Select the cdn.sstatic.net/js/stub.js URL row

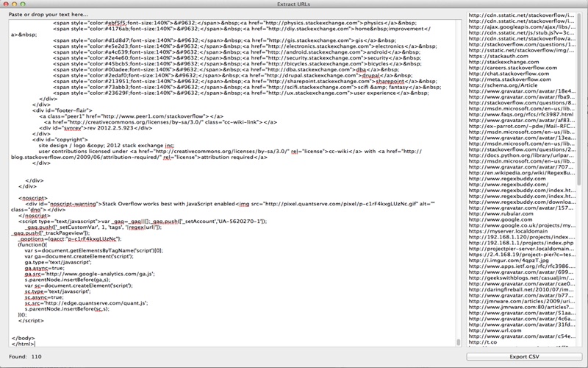[521, 32]
